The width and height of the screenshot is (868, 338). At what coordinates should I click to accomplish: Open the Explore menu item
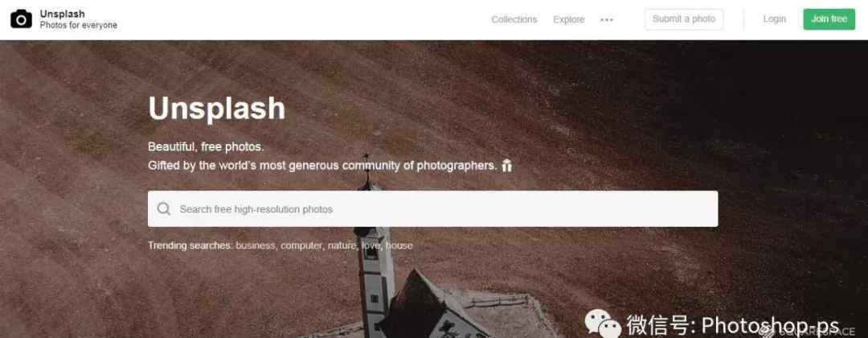click(x=568, y=19)
